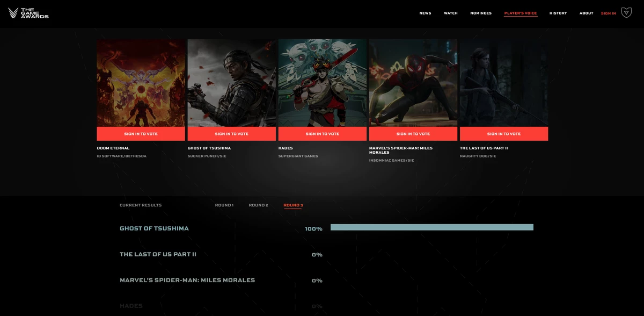Click The Game Awards logo
This screenshot has height=316, width=644.
coord(28,13)
